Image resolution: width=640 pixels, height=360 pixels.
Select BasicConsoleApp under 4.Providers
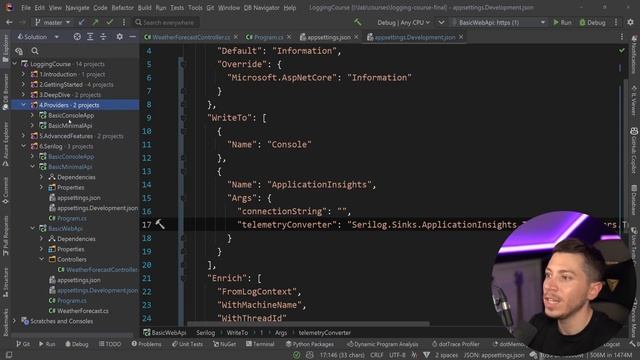click(x=71, y=116)
